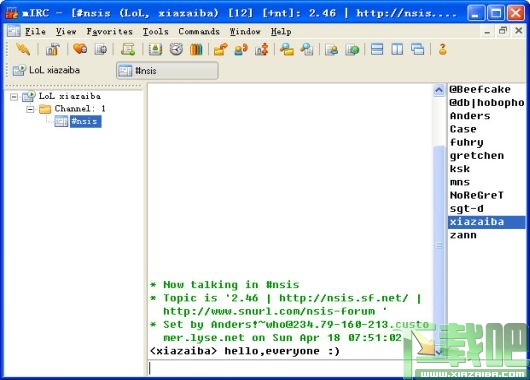The width and height of the screenshot is (530, 380).
Task: Tile windows horizontally using toolbar icon
Action: pyautogui.click(x=377, y=50)
